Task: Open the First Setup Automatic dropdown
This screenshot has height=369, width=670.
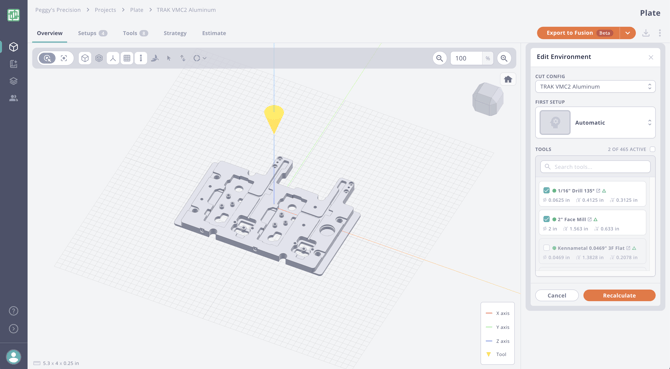Action: point(595,123)
